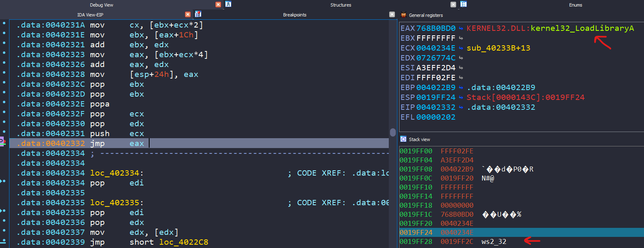This screenshot has width=644, height=248.
Task: Select ESI register value A3EFF2D4
Action: point(436,68)
